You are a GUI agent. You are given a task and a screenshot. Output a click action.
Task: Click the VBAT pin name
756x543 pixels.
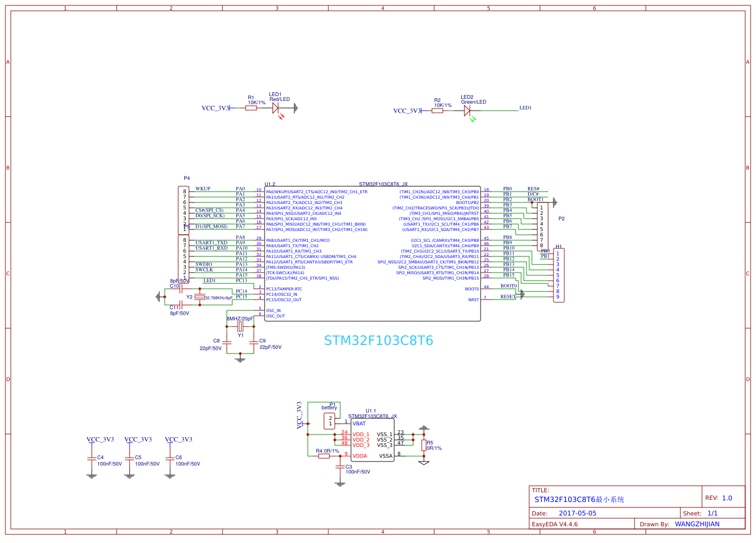point(359,424)
